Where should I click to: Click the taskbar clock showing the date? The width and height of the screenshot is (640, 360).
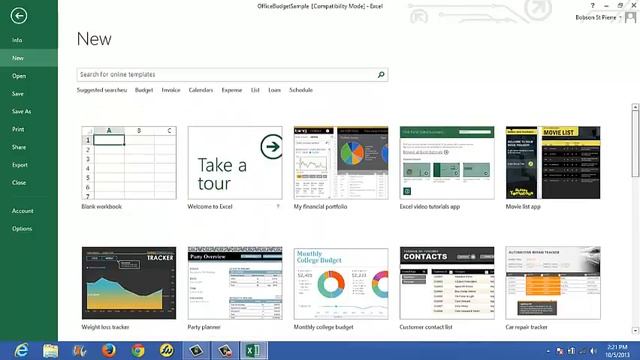coord(617,351)
